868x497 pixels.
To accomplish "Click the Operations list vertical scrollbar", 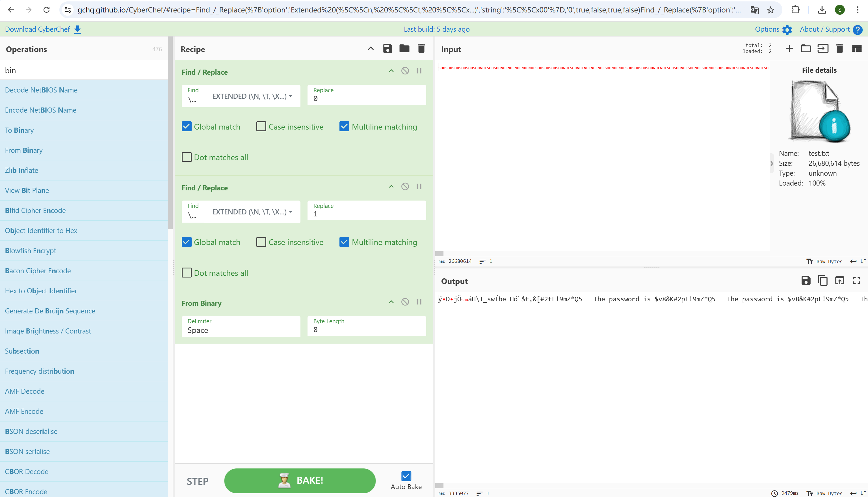I will coord(170,133).
